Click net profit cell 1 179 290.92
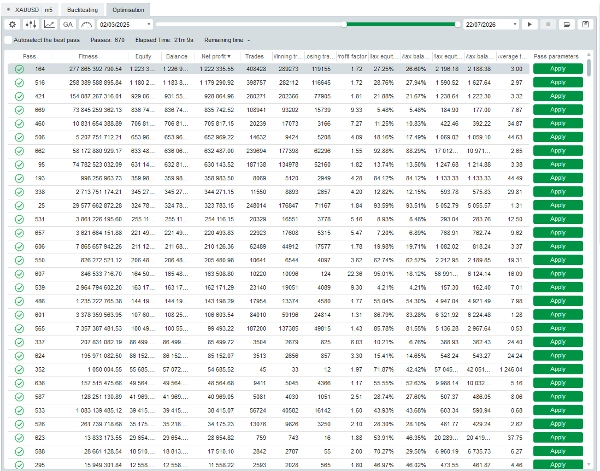 coord(217,83)
